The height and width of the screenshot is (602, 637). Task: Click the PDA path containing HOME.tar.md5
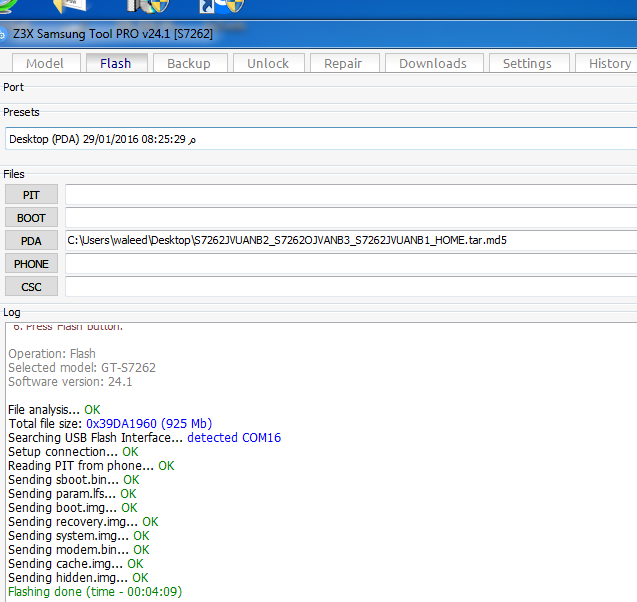coord(351,240)
